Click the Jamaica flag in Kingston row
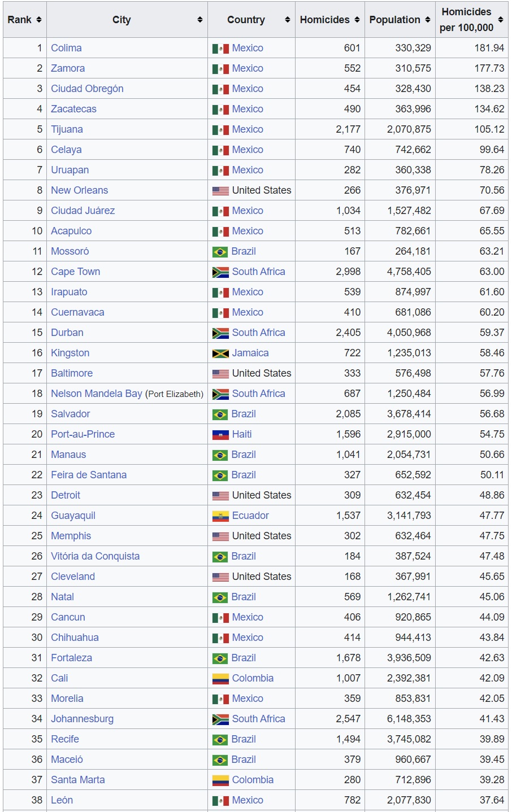 pyautogui.click(x=220, y=353)
